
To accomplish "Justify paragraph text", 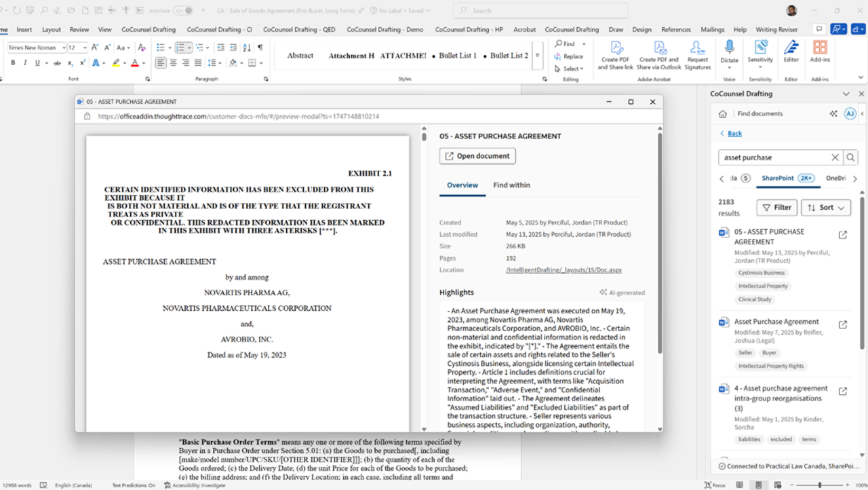I will coord(197,62).
